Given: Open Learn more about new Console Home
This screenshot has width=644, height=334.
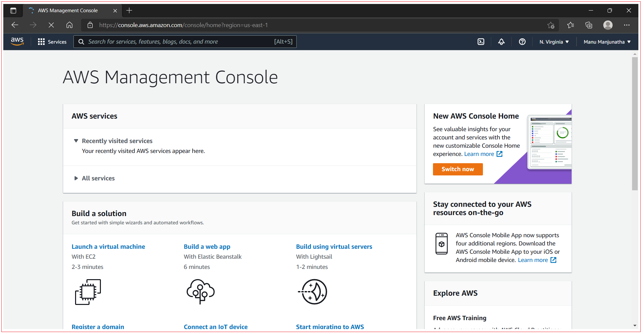Looking at the screenshot, I should pyautogui.click(x=479, y=154).
